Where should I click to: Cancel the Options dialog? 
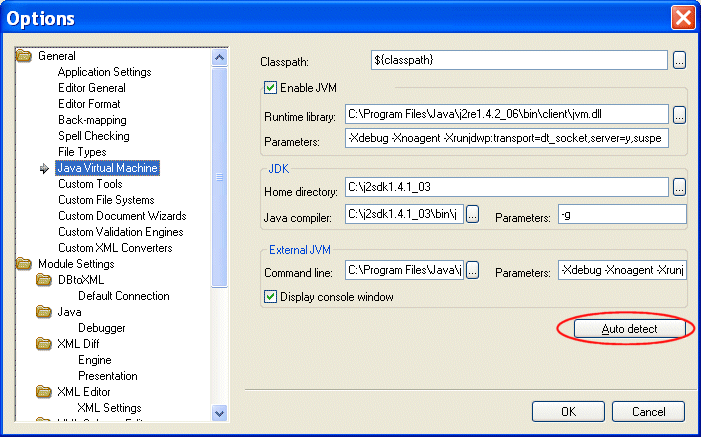639,411
